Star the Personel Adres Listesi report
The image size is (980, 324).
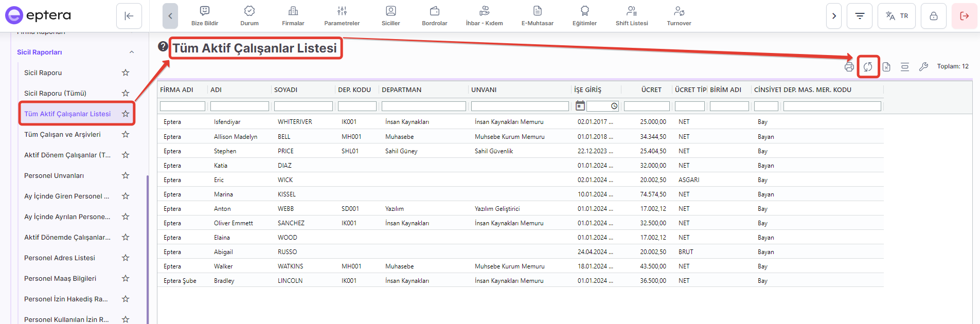click(x=126, y=258)
